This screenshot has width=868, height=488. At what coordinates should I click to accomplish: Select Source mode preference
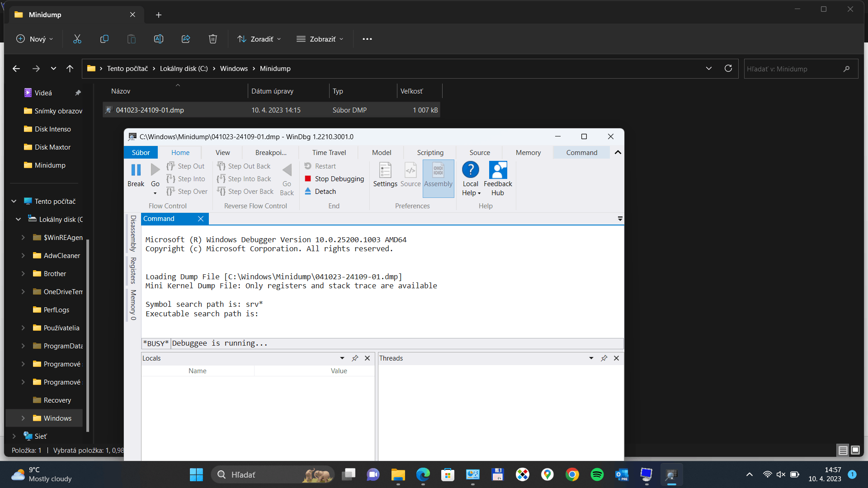(410, 175)
